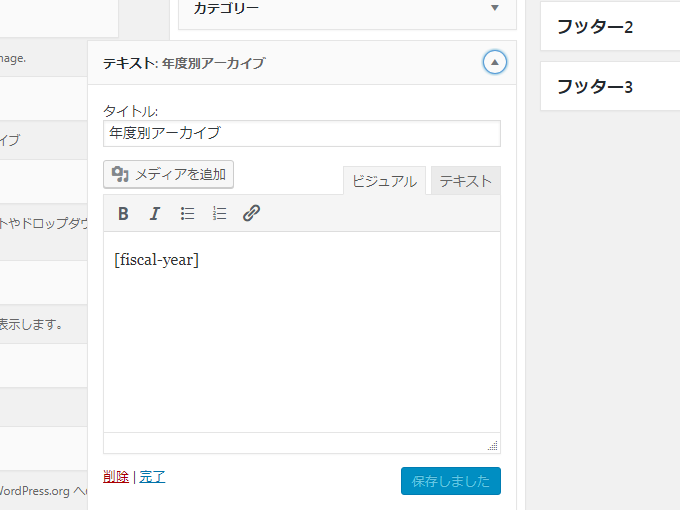Insert a bulleted list
680x510 pixels.
[x=187, y=213]
